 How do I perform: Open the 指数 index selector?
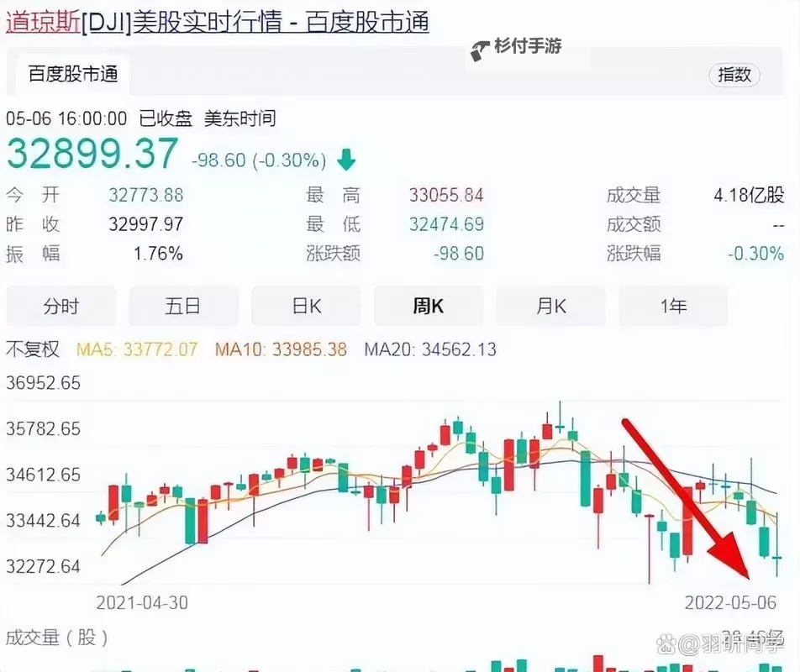click(x=734, y=74)
